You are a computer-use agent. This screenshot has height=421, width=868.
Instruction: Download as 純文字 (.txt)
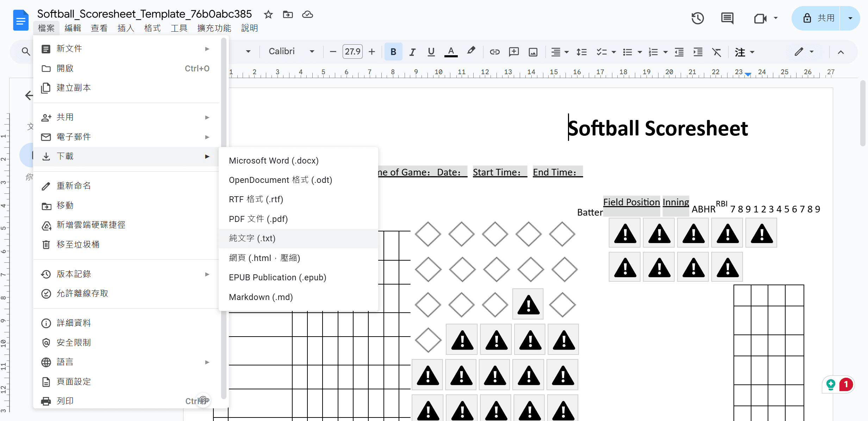[x=298, y=238]
